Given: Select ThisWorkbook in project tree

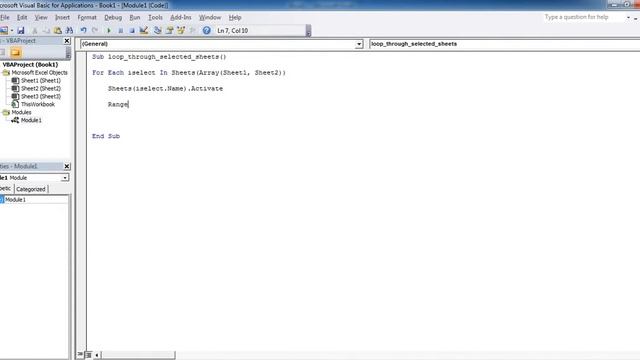Looking at the screenshot, I should [33, 104].
